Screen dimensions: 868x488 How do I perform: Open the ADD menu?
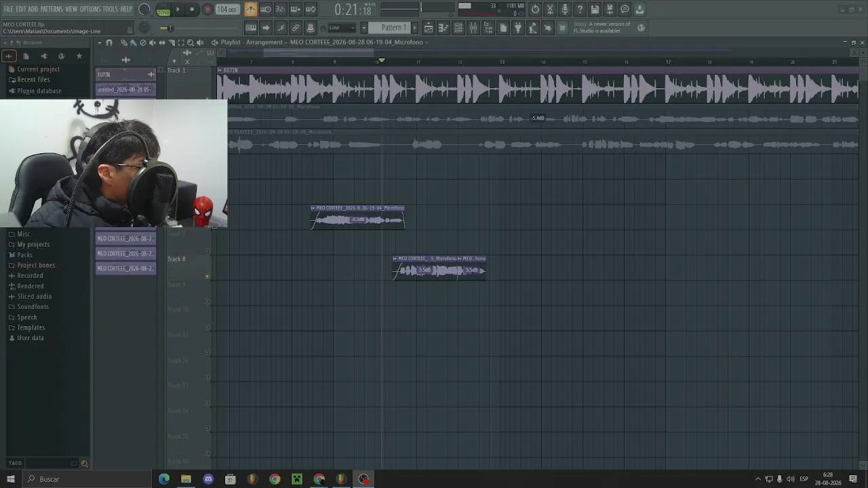point(33,9)
